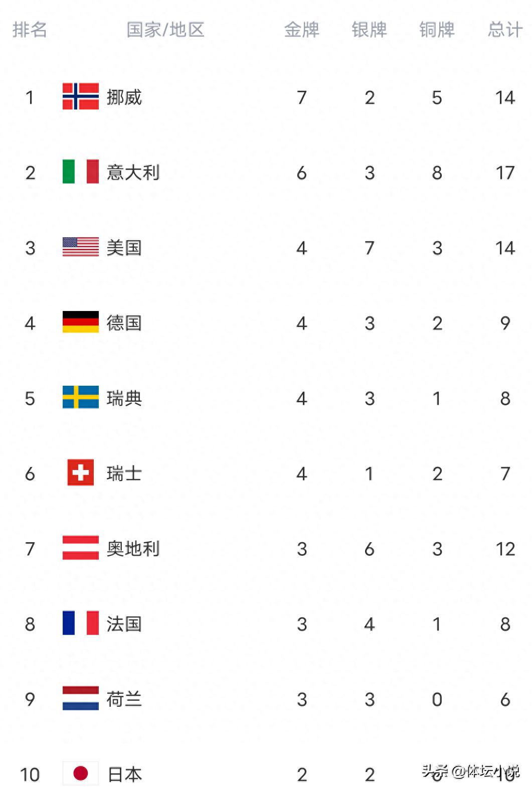Open the 意大利 country name
This screenshot has width=532, height=790.
pos(133,173)
